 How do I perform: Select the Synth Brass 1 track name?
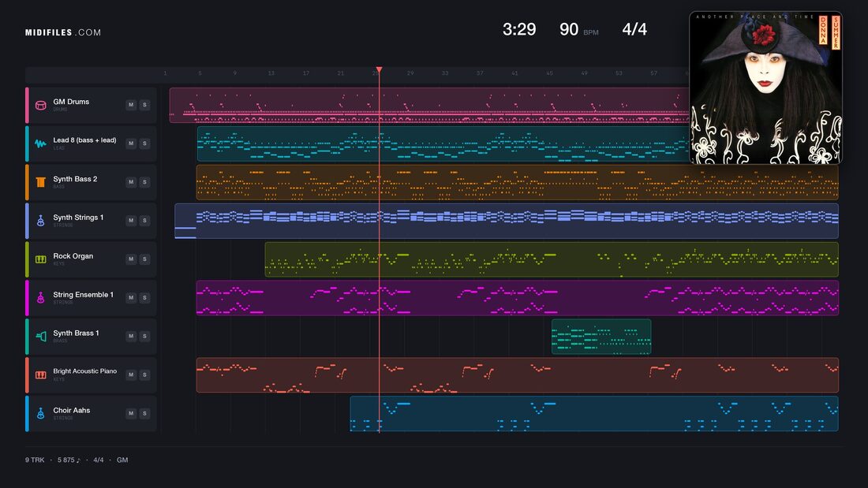[x=76, y=333]
